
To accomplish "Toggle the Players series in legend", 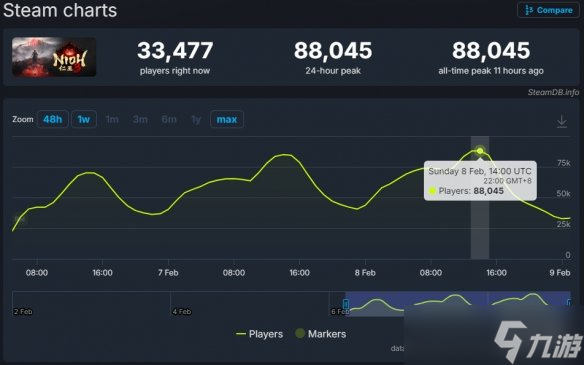I will click(x=260, y=334).
